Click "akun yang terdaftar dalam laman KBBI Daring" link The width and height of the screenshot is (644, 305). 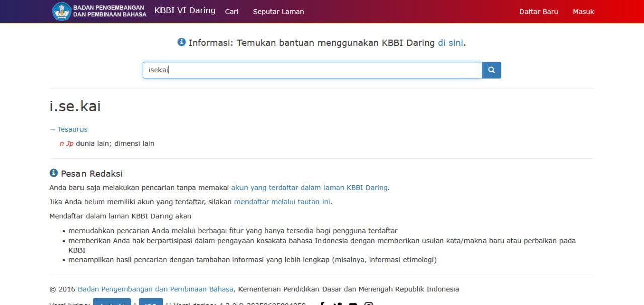[309, 188]
